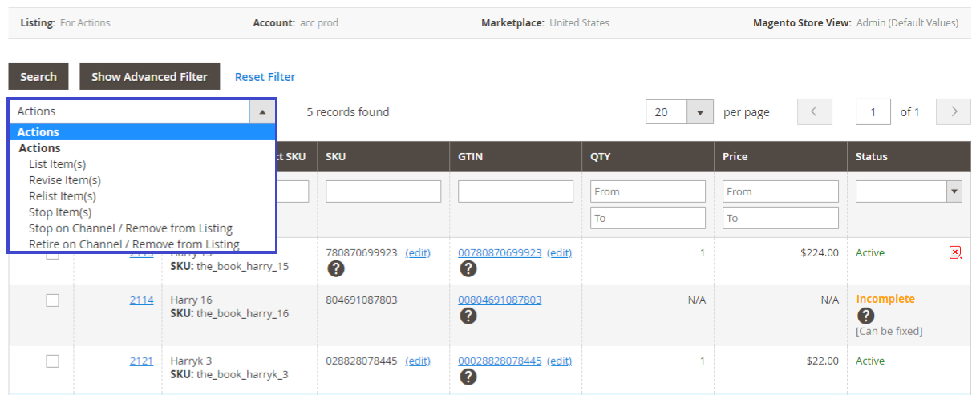Select Retire on Channel / Remove from Listing
Viewport: 980px width, 395px height.
(x=134, y=244)
